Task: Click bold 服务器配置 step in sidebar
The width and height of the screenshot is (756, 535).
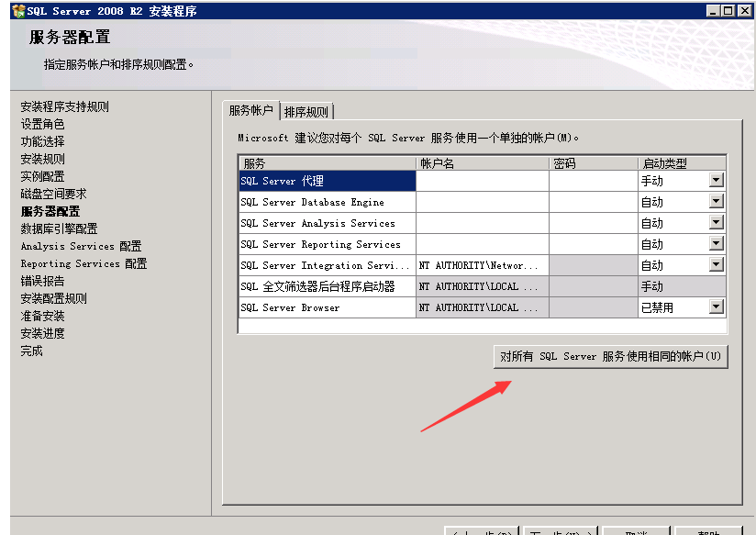Action: pyautogui.click(x=50, y=211)
